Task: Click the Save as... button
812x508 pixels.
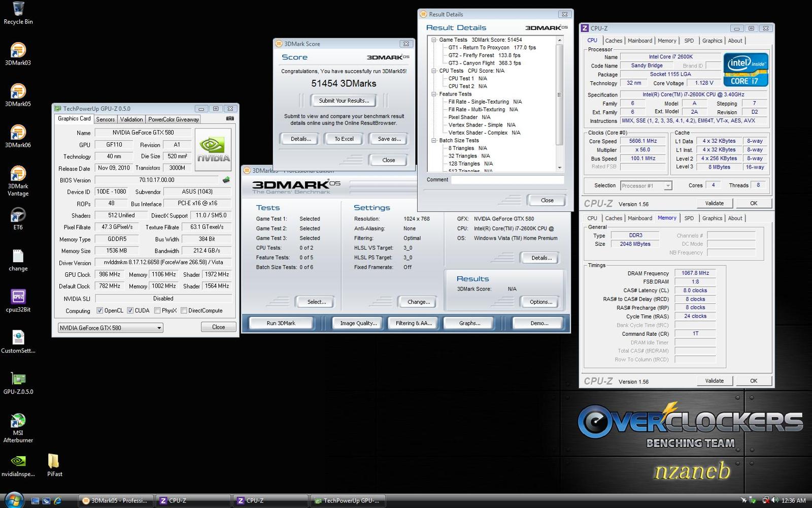Action: tap(389, 139)
